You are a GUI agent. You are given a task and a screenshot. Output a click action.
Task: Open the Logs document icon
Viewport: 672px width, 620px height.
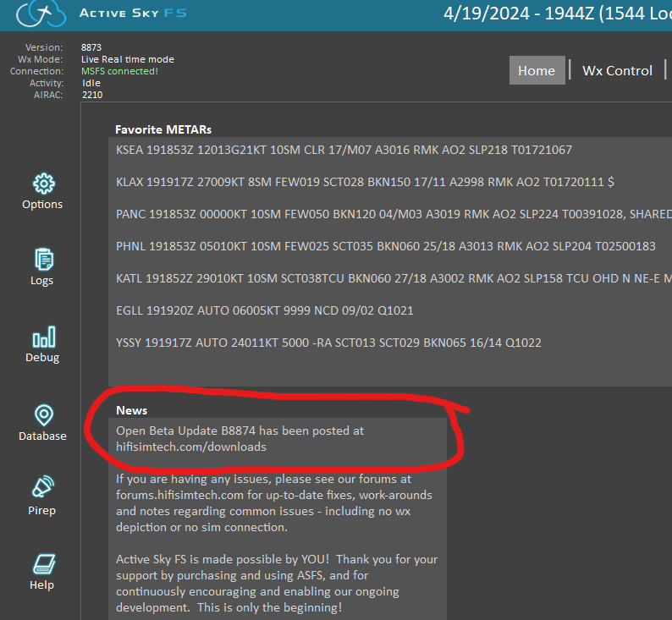pyautogui.click(x=44, y=259)
